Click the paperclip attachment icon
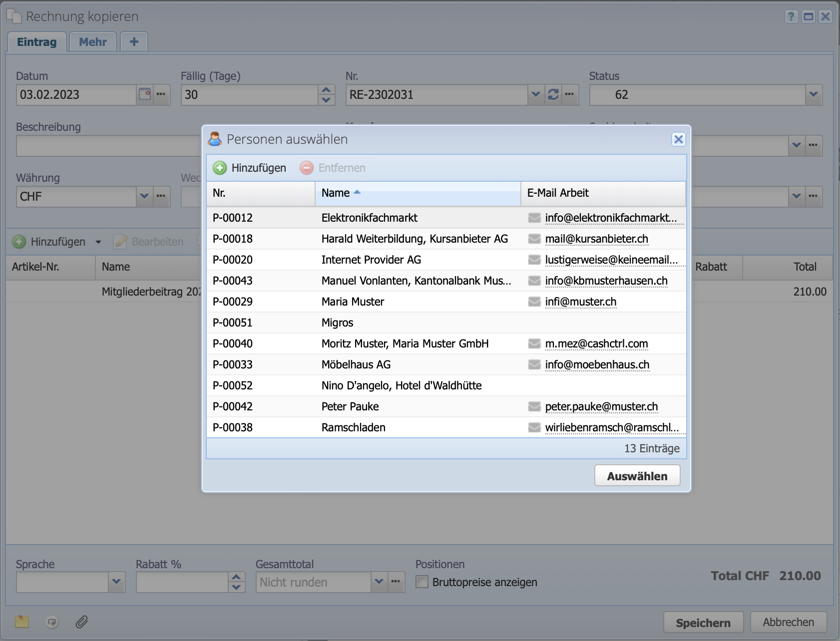840x641 pixels. 82,622
